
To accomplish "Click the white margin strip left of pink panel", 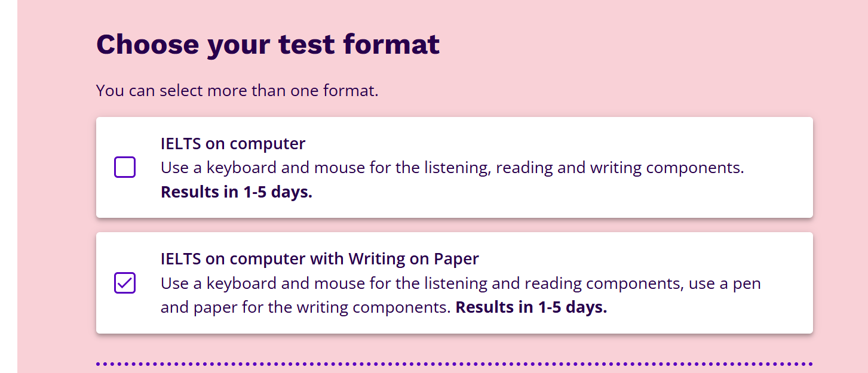I will [x=8, y=186].
